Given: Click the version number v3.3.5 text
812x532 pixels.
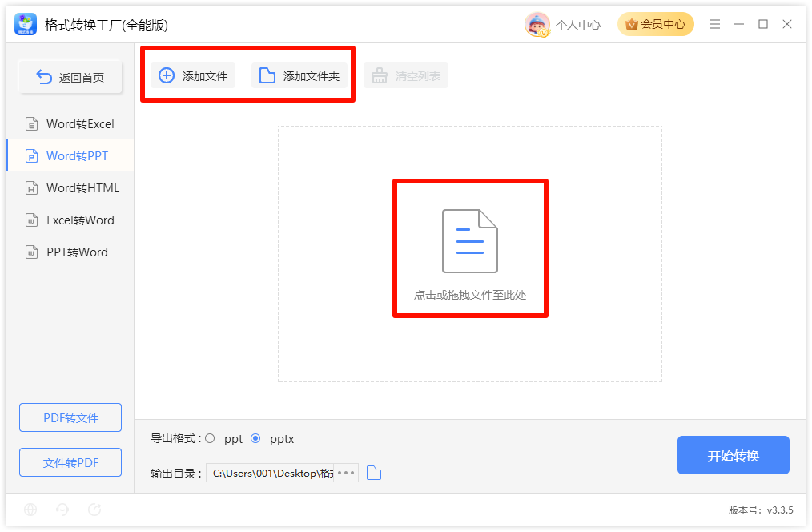Looking at the screenshot, I should tap(761, 510).
